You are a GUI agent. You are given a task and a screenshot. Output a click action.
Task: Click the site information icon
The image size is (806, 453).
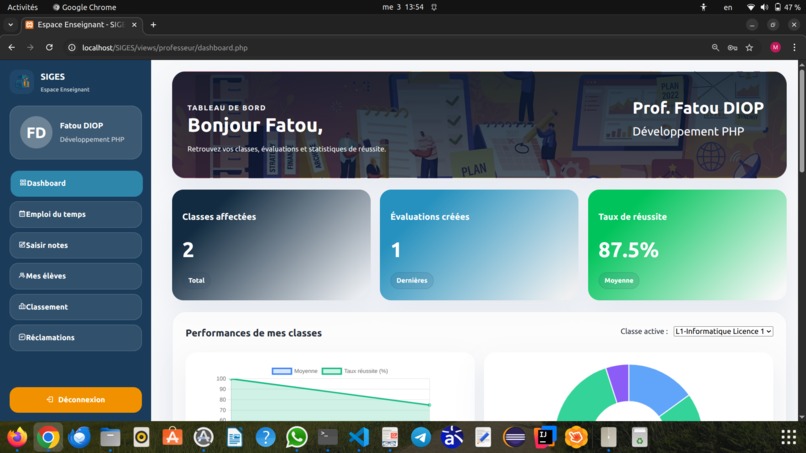[x=72, y=47]
